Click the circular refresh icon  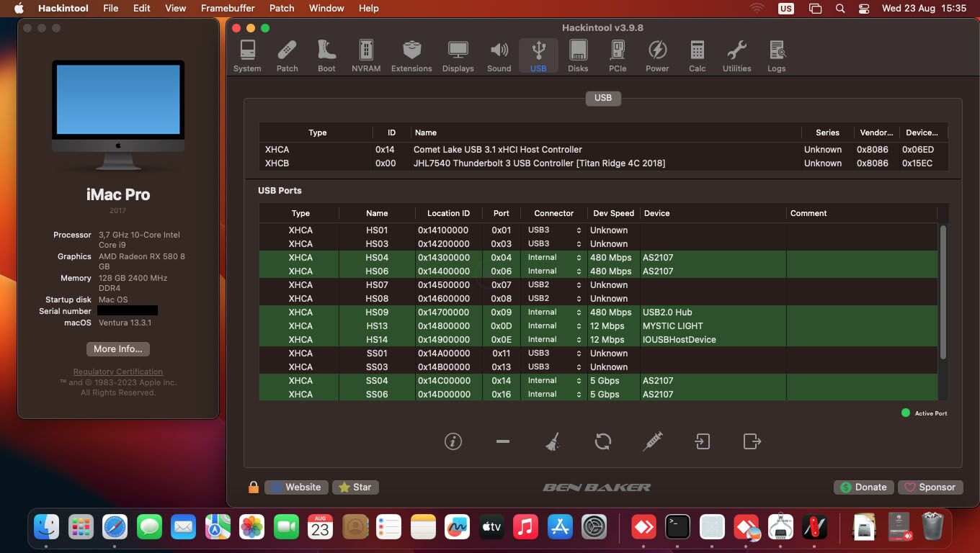point(603,441)
